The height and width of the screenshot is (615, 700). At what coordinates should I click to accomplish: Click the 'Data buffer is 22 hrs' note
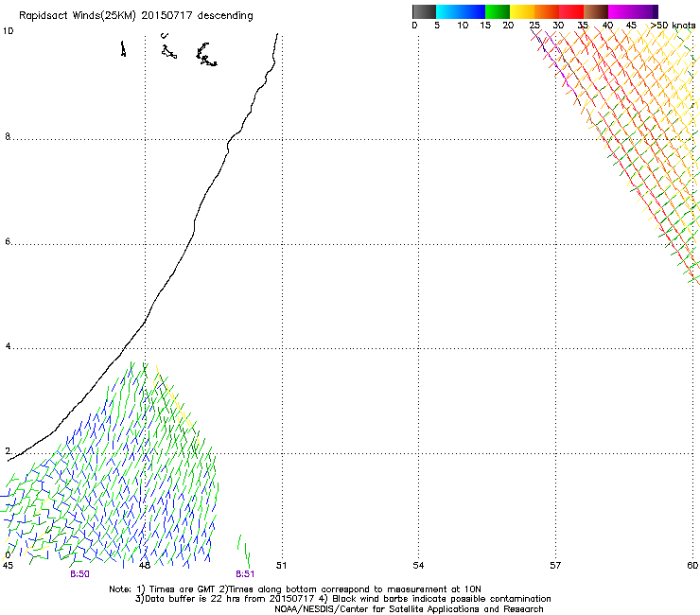[194, 599]
